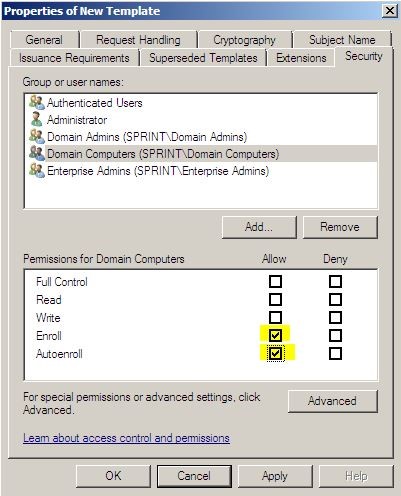Open the Cryptography tab

coord(244,40)
